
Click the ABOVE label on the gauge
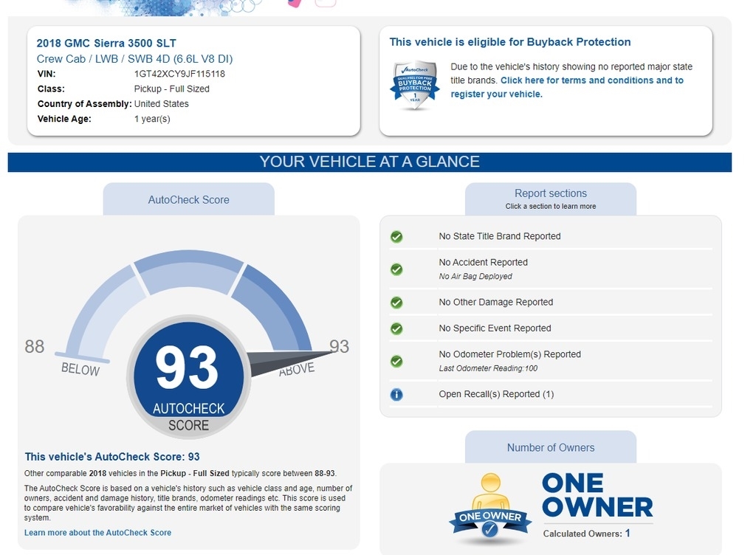297,369
